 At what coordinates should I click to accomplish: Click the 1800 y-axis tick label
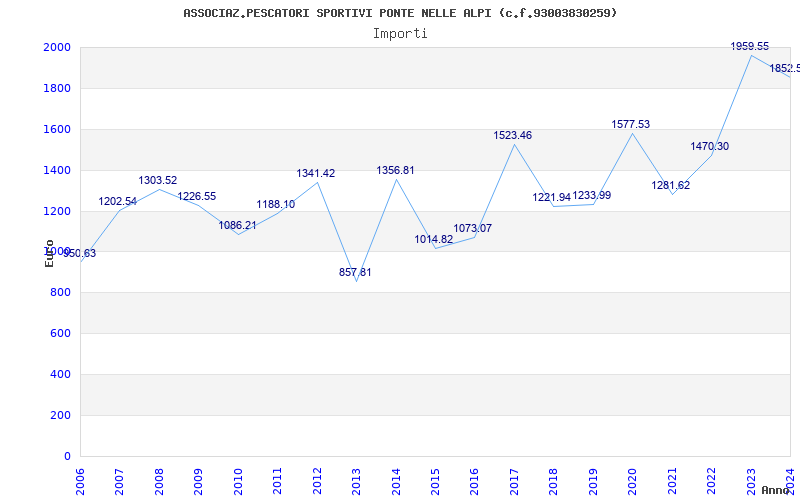[x=57, y=88]
